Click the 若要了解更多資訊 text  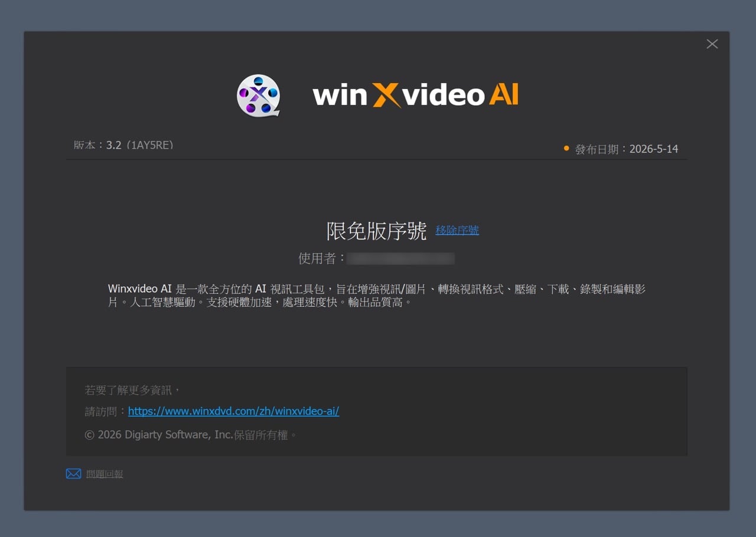coord(132,390)
